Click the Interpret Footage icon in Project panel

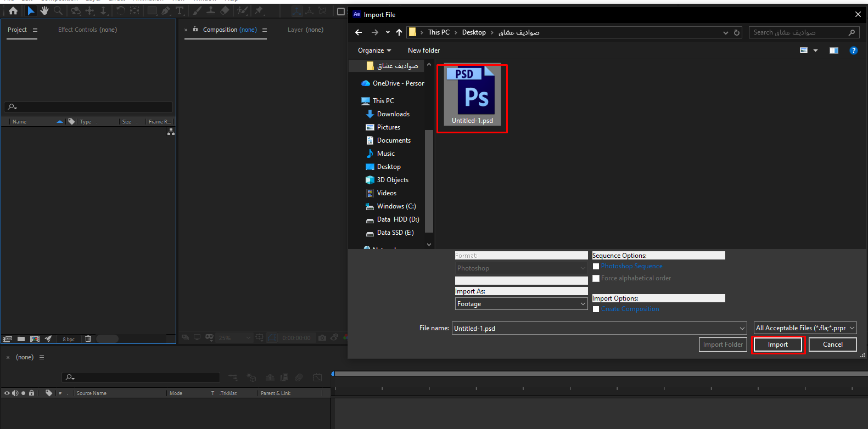(x=7, y=339)
